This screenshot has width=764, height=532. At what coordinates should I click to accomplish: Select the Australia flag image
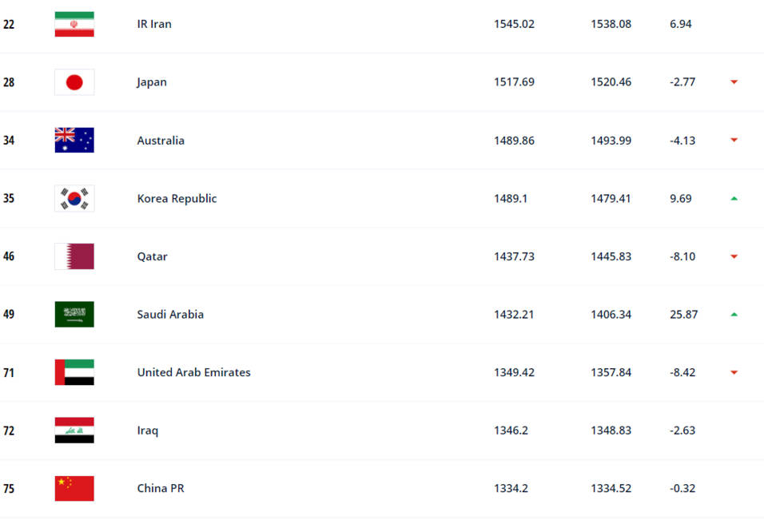[x=74, y=141]
